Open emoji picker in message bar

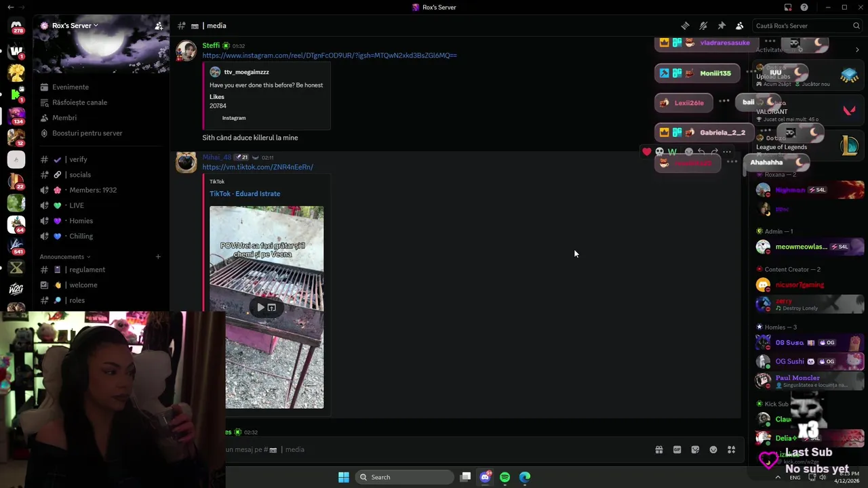(x=713, y=449)
